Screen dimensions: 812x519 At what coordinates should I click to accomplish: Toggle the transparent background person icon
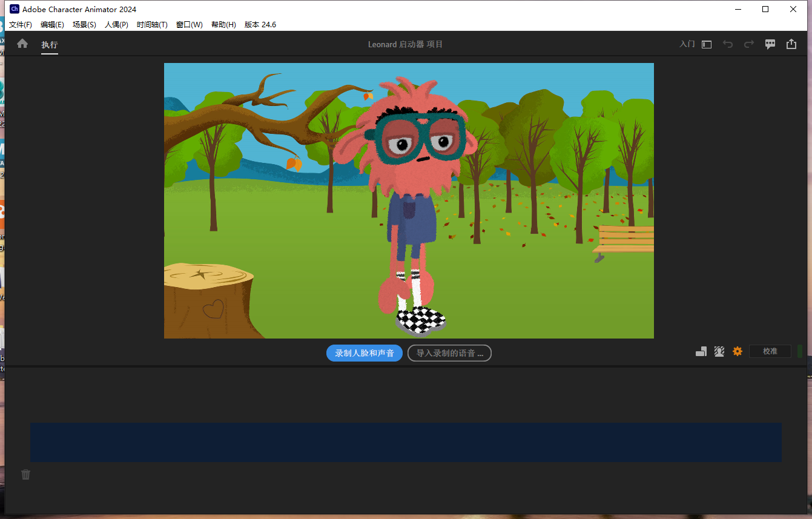pyautogui.click(x=719, y=351)
